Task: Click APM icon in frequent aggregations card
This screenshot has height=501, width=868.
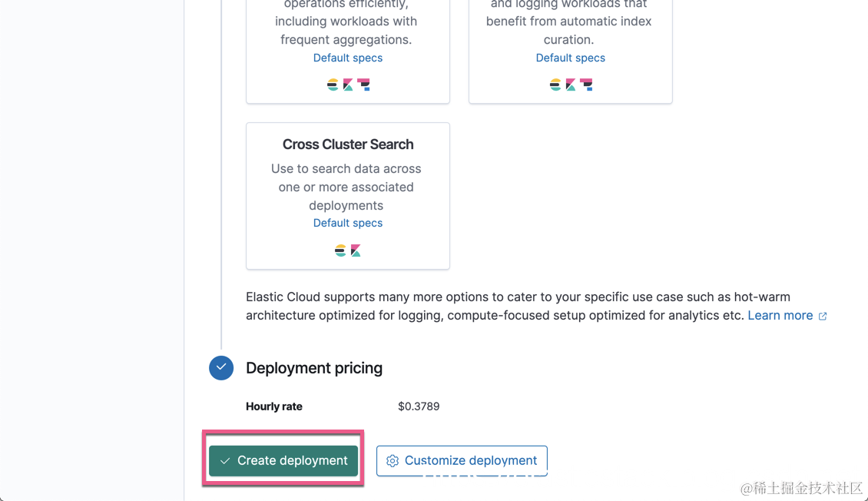Action: (x=363, y=85)
